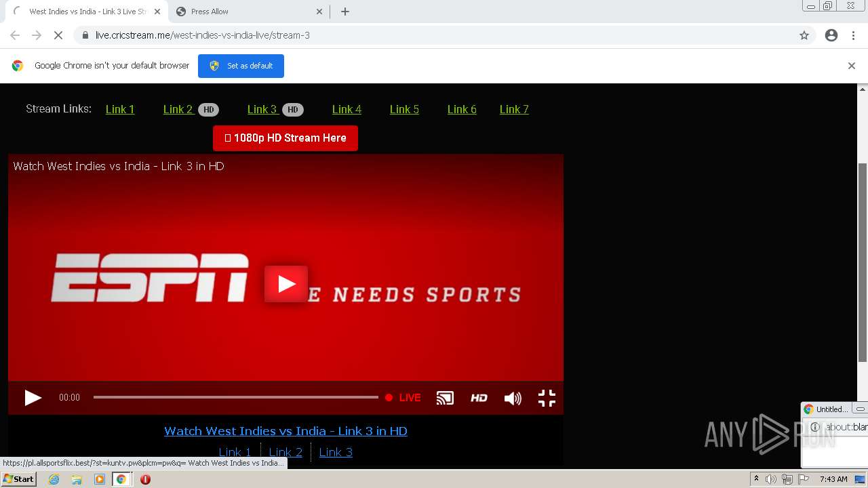This screenshot has height=488, width=868.
Task: Click the page vertical scrollbar thumb
Action: 863,262
